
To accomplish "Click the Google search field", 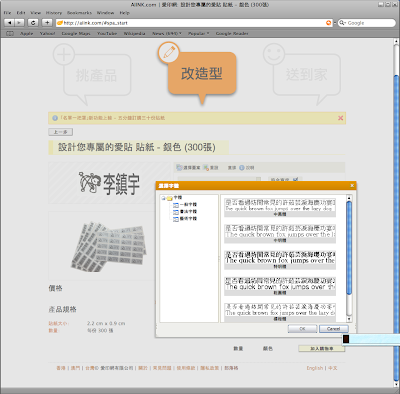I will pyautogui.click(x=367, y=23).
